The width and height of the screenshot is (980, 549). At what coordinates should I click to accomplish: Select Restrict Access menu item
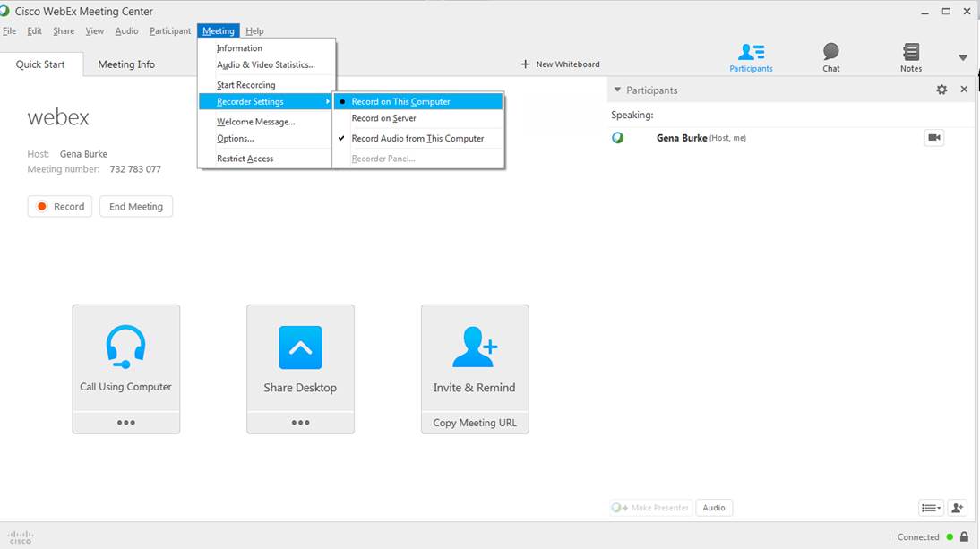(266, 159)
